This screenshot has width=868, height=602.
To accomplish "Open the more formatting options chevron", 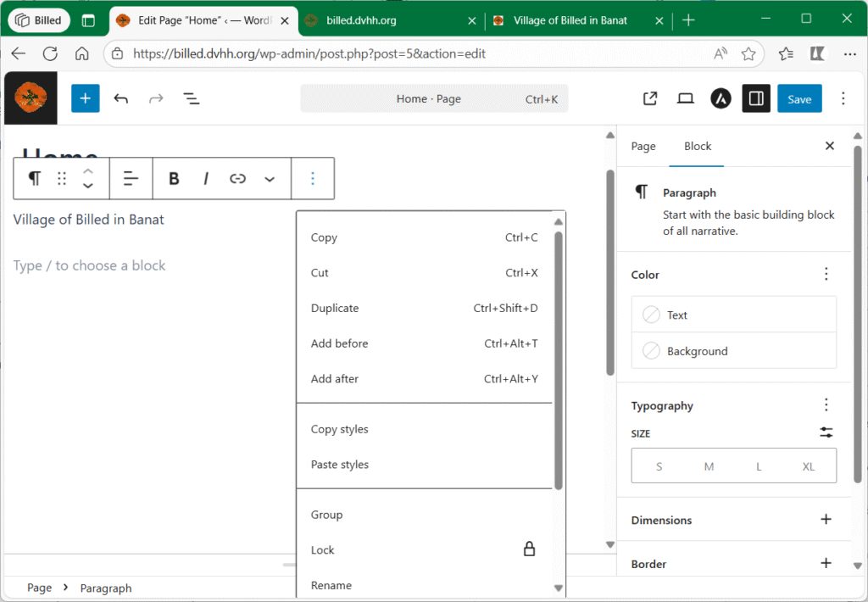I will (x=270, y=178).
